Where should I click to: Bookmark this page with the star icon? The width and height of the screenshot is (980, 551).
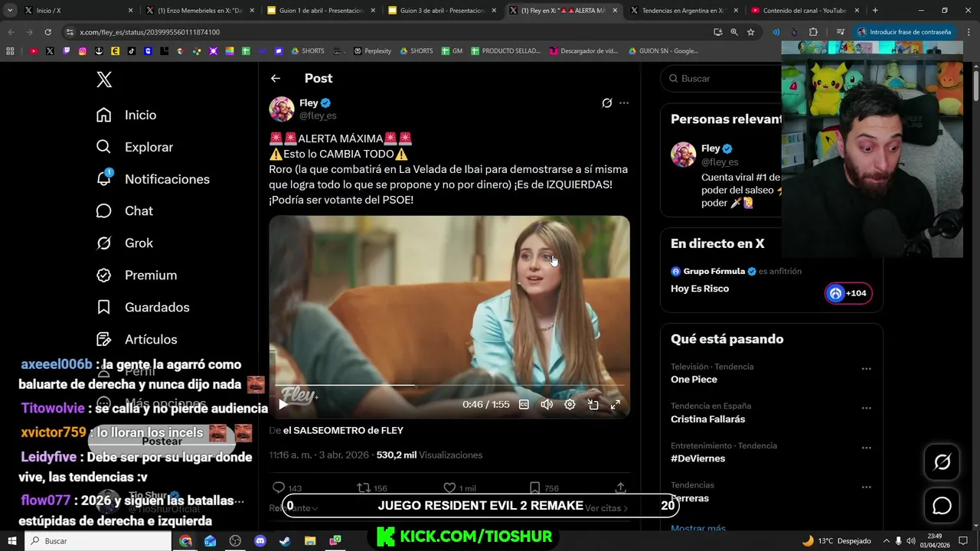pyautogui.click(x=751, y=32)
